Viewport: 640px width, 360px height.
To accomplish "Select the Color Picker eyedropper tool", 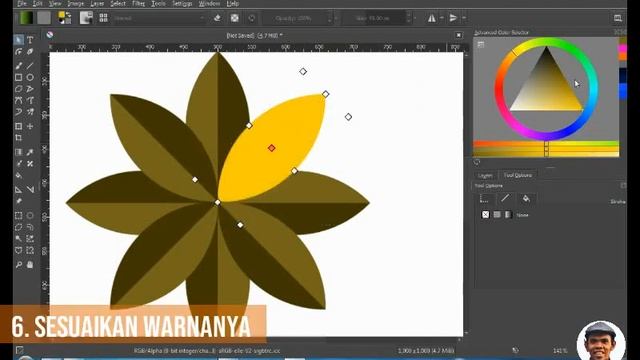I will click(x=30, y=152).
